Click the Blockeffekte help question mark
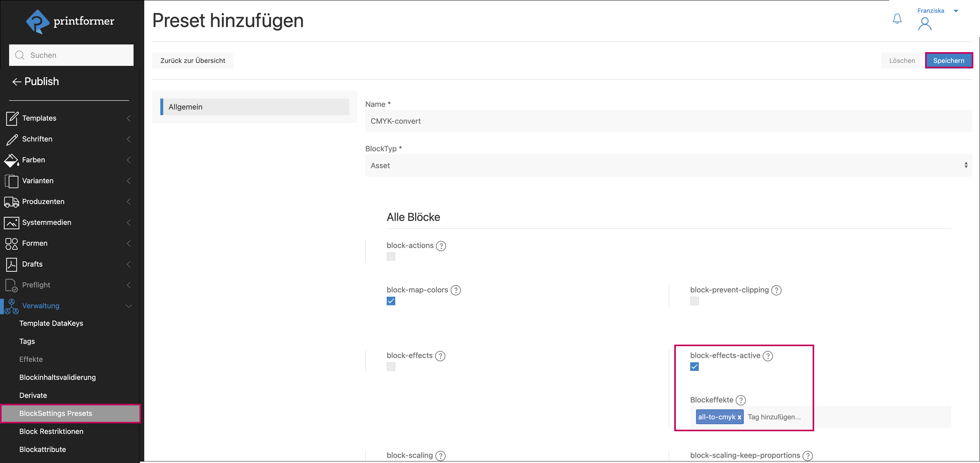980x463 pixels. 740,400
